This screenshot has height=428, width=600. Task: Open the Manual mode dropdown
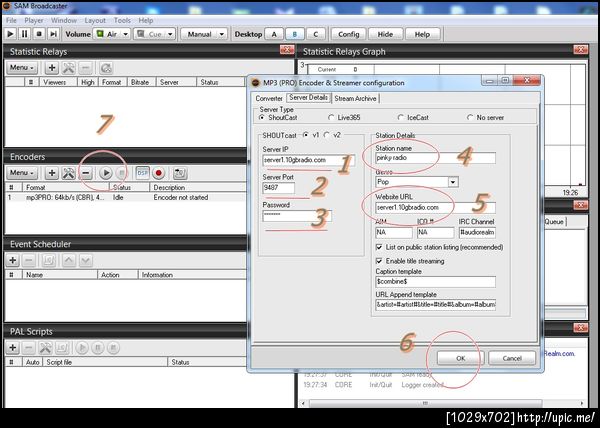(x=221, y=34)
